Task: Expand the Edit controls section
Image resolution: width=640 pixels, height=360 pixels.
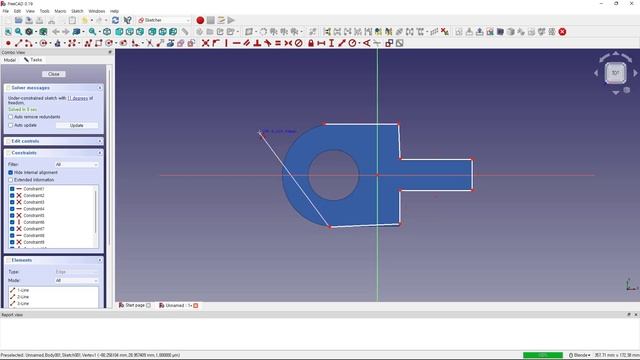Action: click(100, 141)
